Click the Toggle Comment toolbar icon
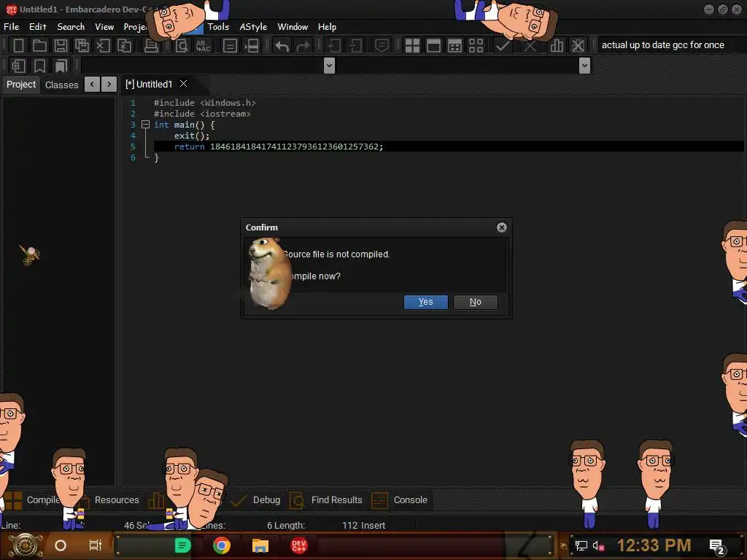Viewport: 747px width, 560px height. (x=382, y=46)
